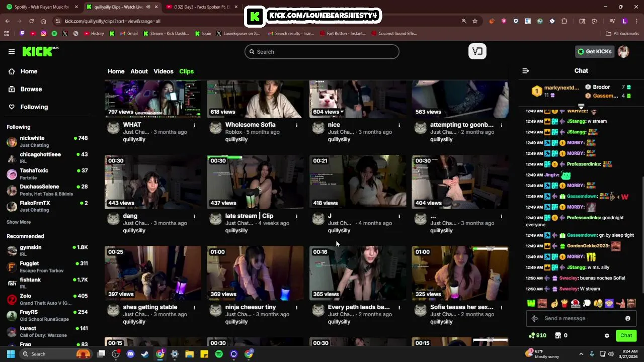Screen dimensions: 644x362
Task: Open options menu for attempting to goonb... clip
Action: click(501, 125)
